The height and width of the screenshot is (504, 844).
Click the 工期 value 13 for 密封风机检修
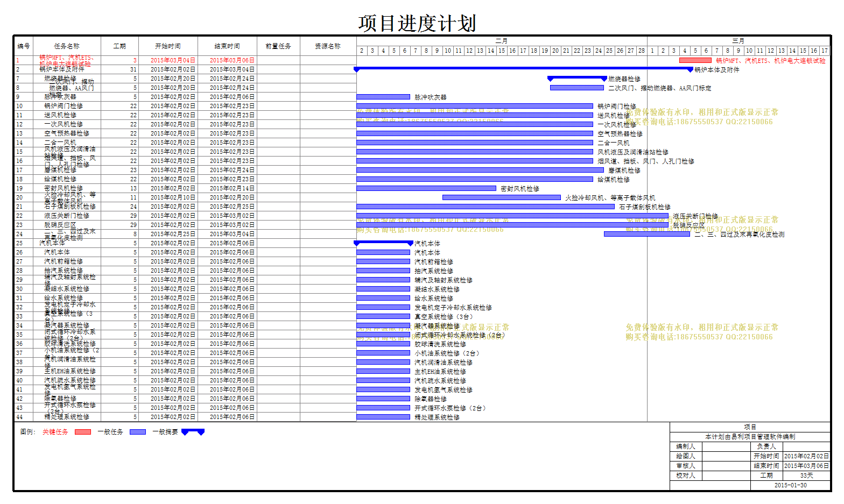click(133, 188)
